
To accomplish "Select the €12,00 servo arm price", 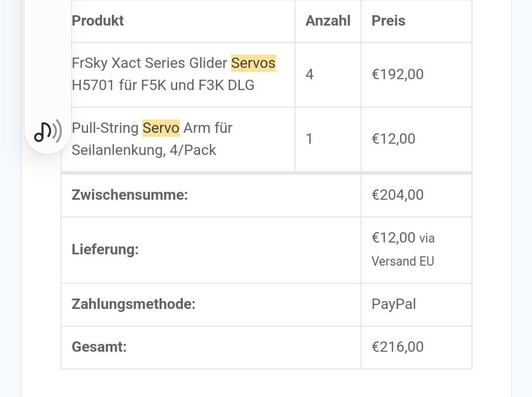I will coord(393,138).
